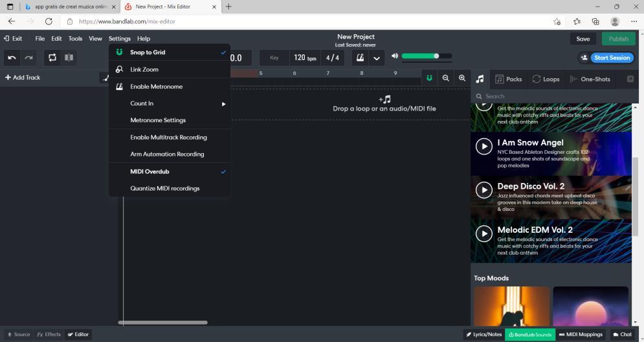Toggle BandLab Sounds panel button

coord(530,334)
